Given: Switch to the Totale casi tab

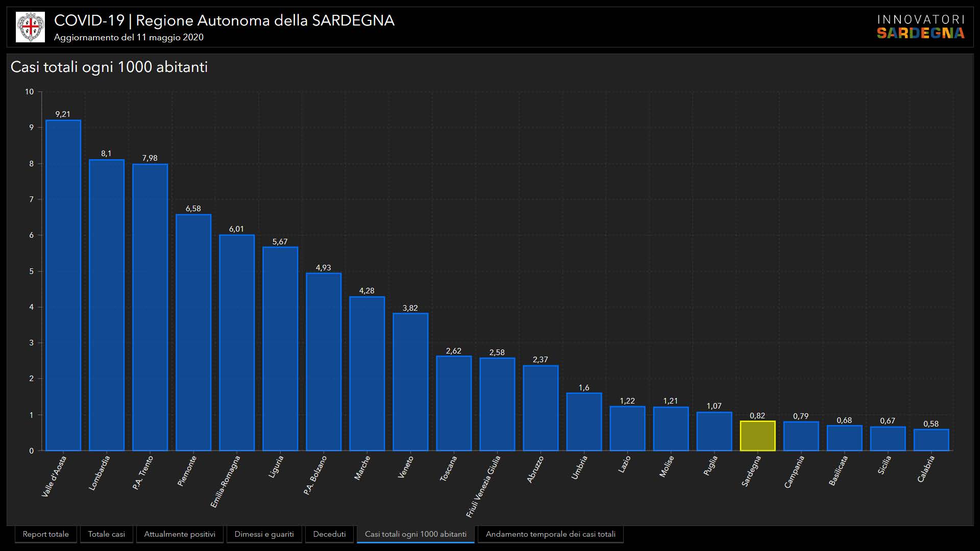Looking at the screenshot, I should (106, 534).
